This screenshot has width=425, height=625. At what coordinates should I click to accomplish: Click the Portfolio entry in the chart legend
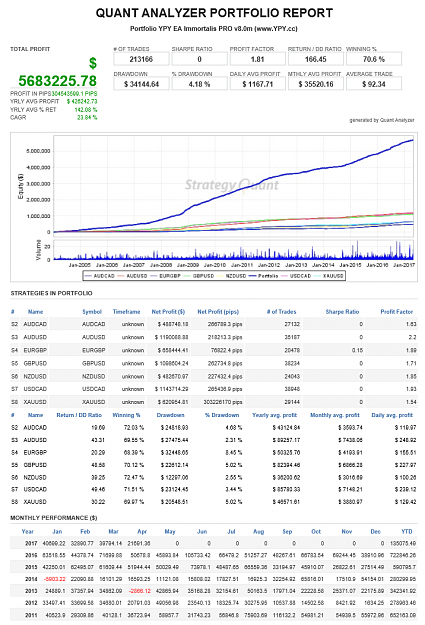point(263,276)
